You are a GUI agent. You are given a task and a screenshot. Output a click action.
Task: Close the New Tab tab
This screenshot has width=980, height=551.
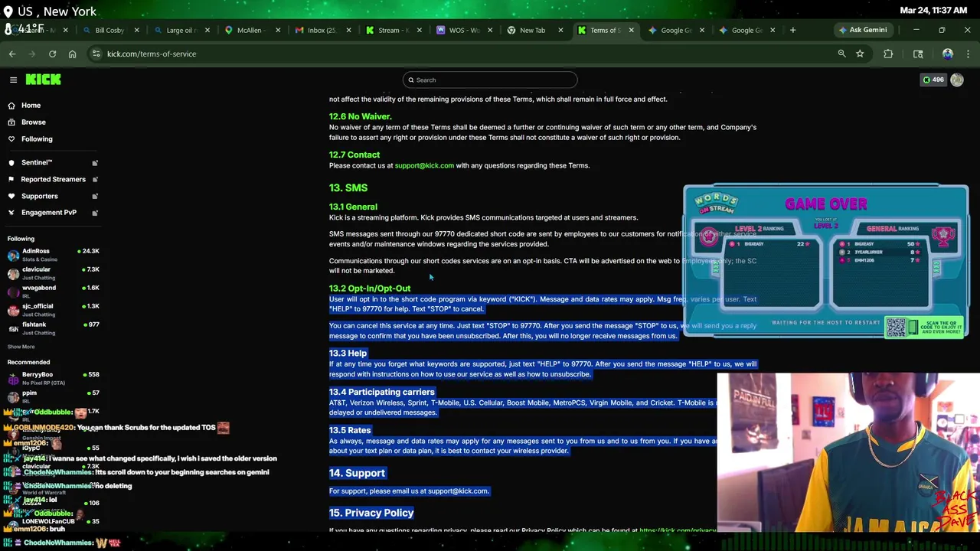pos(560,30)
